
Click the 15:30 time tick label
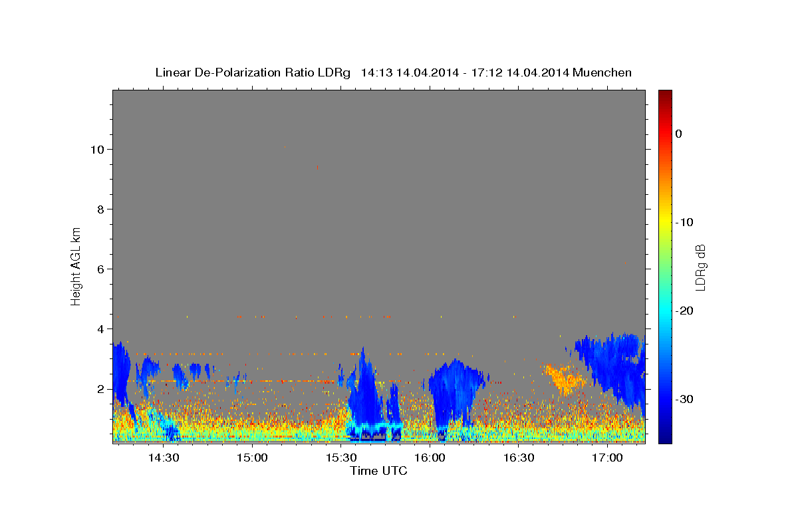coord(341,458)
